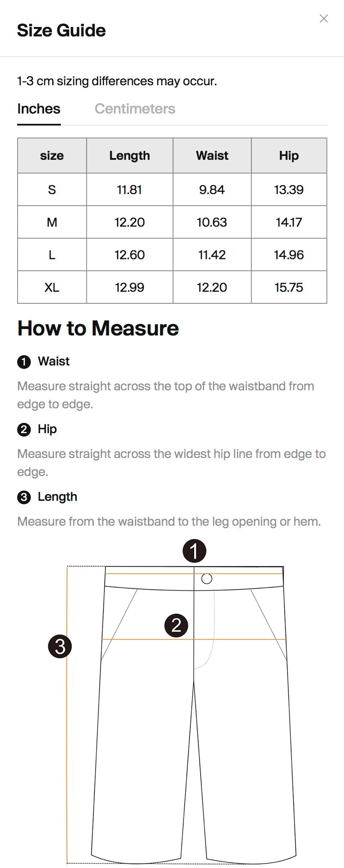344x868 pixels.
Task: Click the hip marker 2 on diagram
Action: [176, 626]
